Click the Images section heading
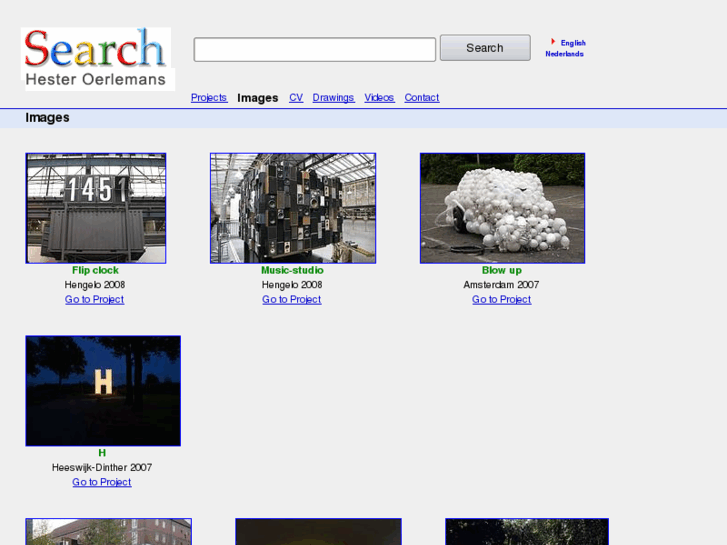Viewport: 727px width, 545px height. [x=47, y=117]
